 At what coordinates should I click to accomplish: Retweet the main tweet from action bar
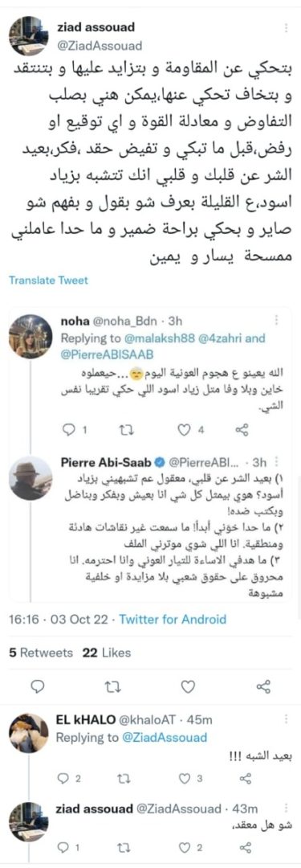tap(112, 686)
